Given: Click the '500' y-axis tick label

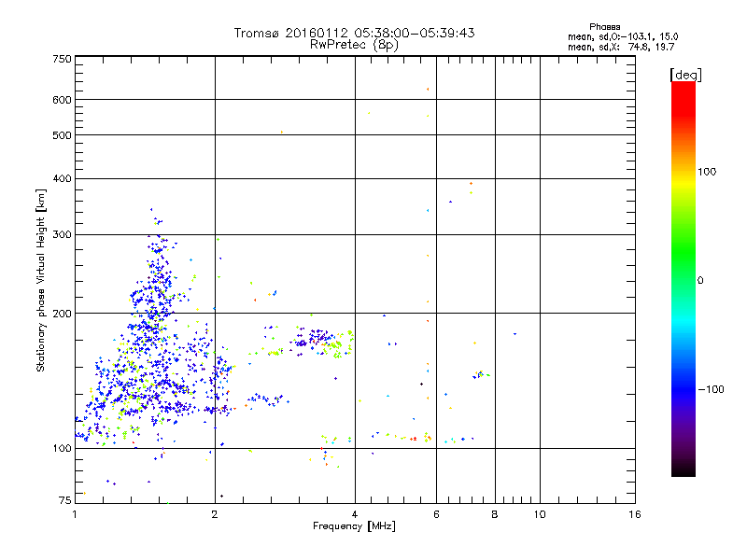Looking at the screenshot, I should coord(62,135).
